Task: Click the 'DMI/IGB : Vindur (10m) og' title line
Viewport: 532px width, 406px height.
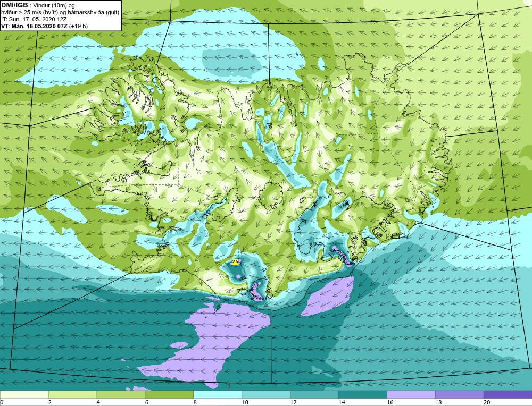Action: point(38,5)
